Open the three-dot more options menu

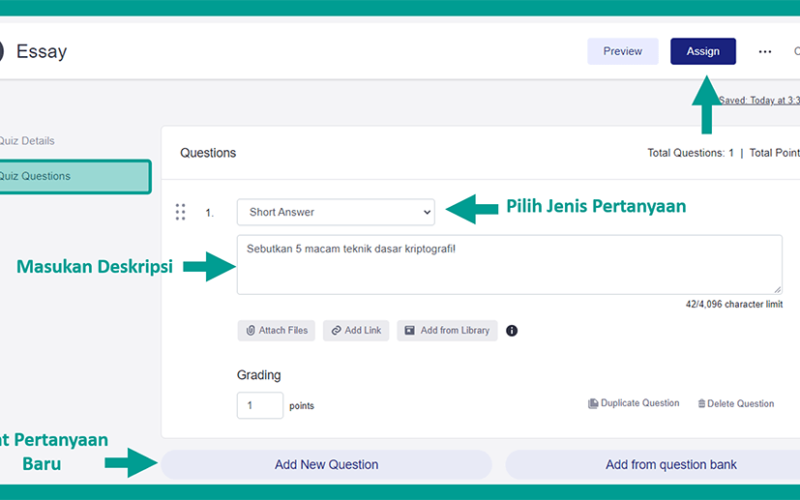(x=764, y=52)
